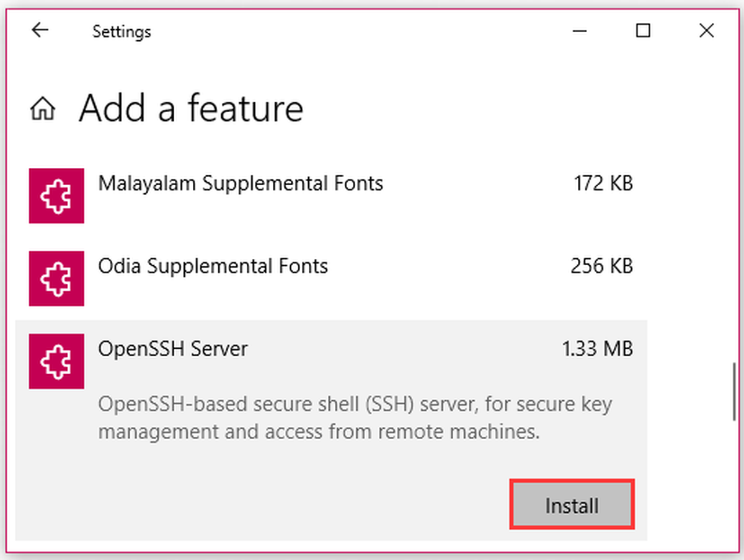This screenshot has width=744, height=560.
Task: Click the back arrow in the title bar
Action: point(40,30)
